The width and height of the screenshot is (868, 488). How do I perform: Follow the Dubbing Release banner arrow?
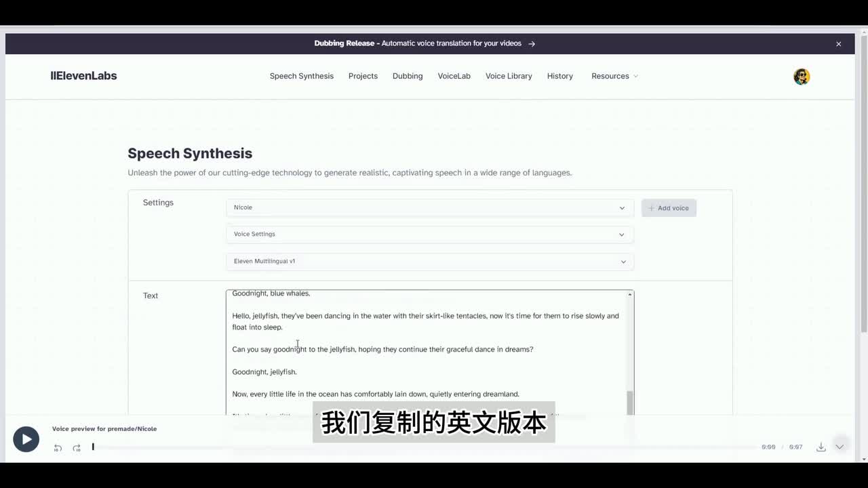tap(532, 44)
